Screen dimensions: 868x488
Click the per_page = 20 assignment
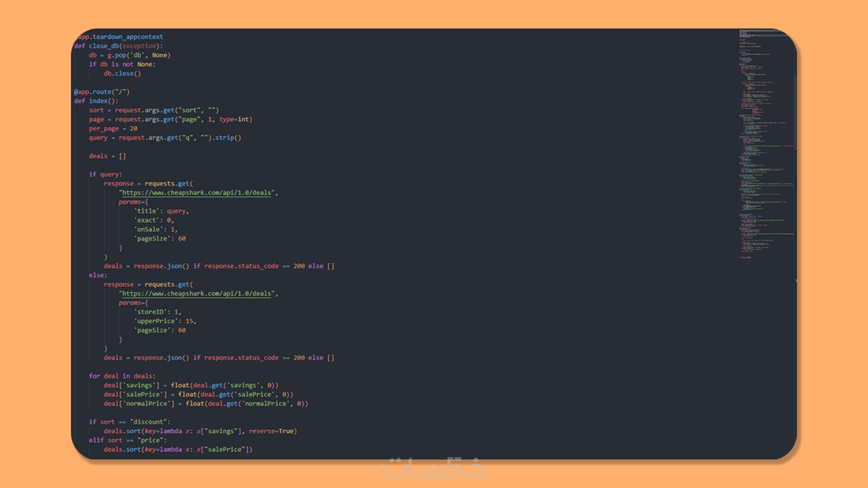click(113, 129)
